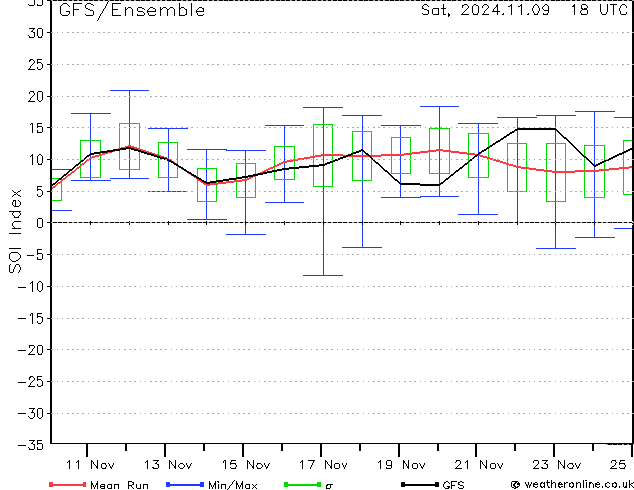
Task: Click the '20' y-axis value
Action: point(35,96)
